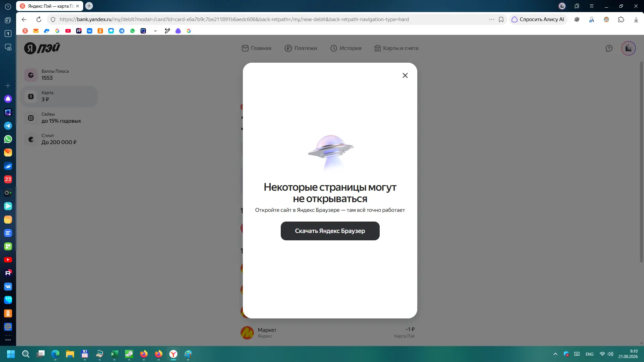Open Excel from taskbar
Screen dimensions: 644x362
(114, 354)
